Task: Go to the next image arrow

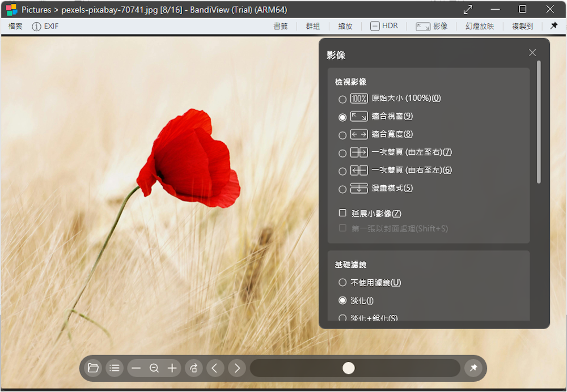Action: click(x=237, y=368)
